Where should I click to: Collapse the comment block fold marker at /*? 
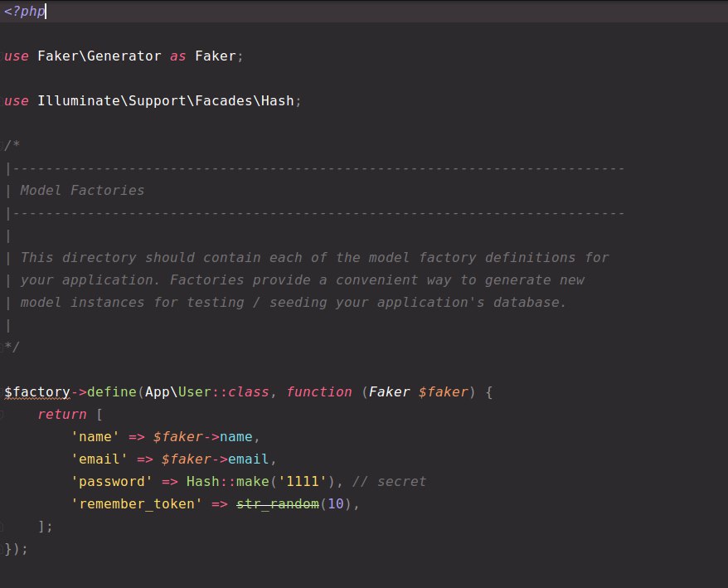pyautogui.click(x=2, y=145)
